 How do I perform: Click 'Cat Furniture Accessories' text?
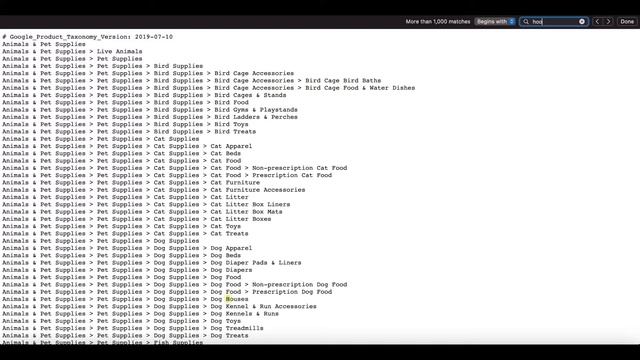258,190
